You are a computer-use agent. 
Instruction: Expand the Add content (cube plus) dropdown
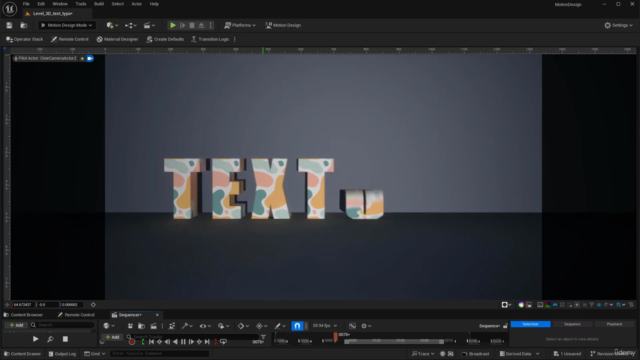click(x=112, y=25)
